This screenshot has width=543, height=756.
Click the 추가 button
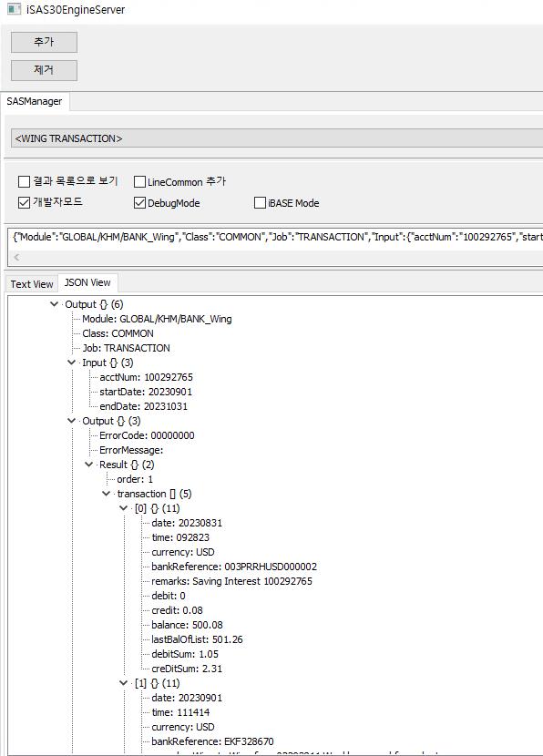coord(44,42)
